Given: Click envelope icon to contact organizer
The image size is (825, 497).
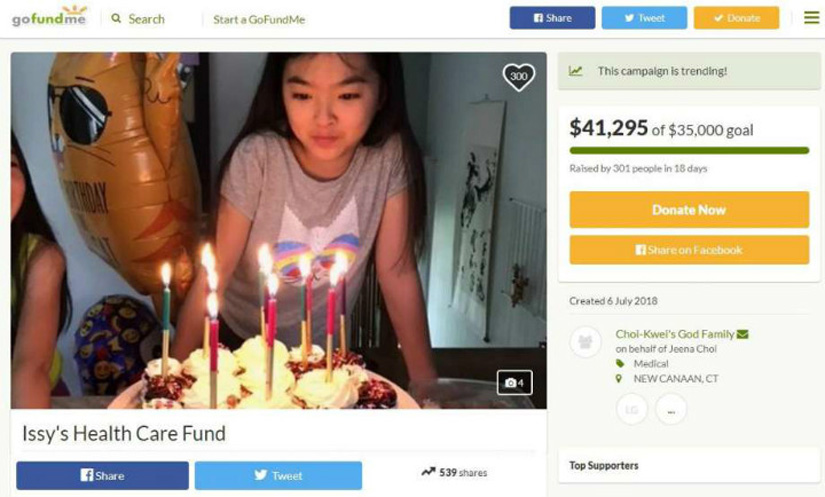Looking at the screenshot, I should click(742, 334).
